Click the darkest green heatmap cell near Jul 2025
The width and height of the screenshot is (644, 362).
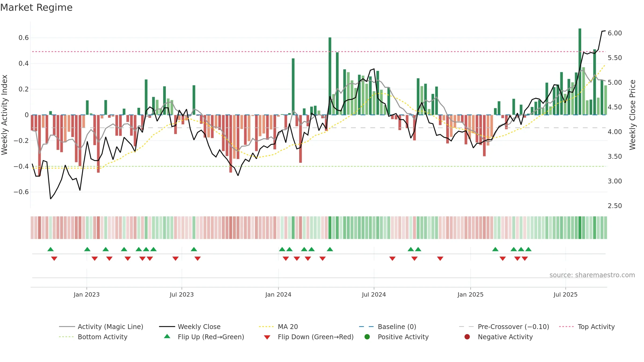pyautogui.click(x=580, y=228)
